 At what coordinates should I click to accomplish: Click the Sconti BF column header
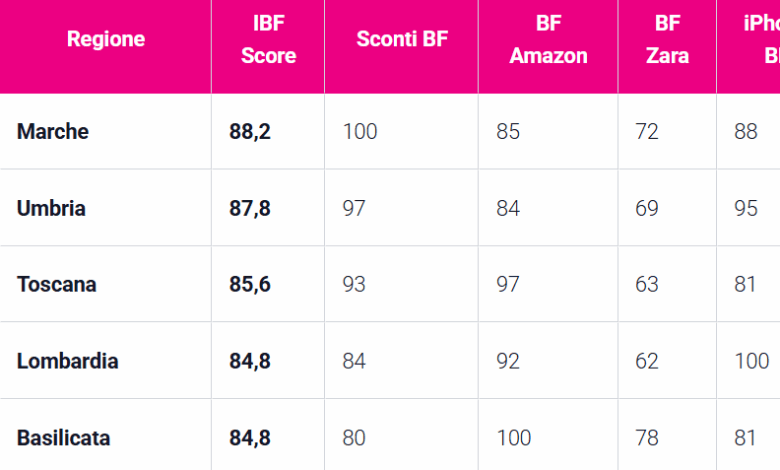(402, 39)
